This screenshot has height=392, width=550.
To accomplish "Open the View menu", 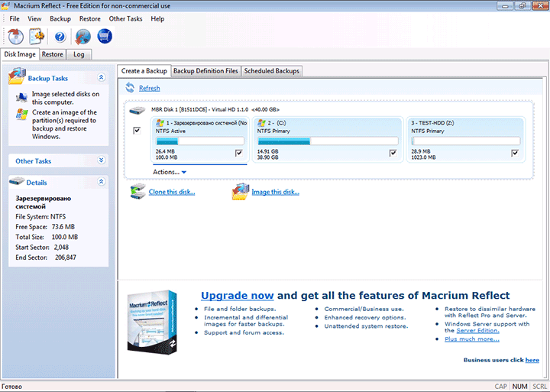I will [x=34, y=19].
